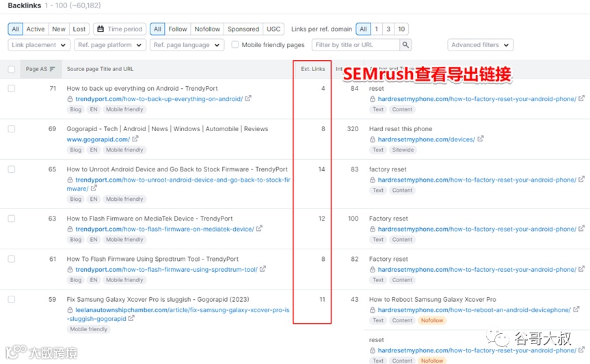Filter by UGC links
The width and height of the screenshot is (590, 364).
click(x=273, y=29)
